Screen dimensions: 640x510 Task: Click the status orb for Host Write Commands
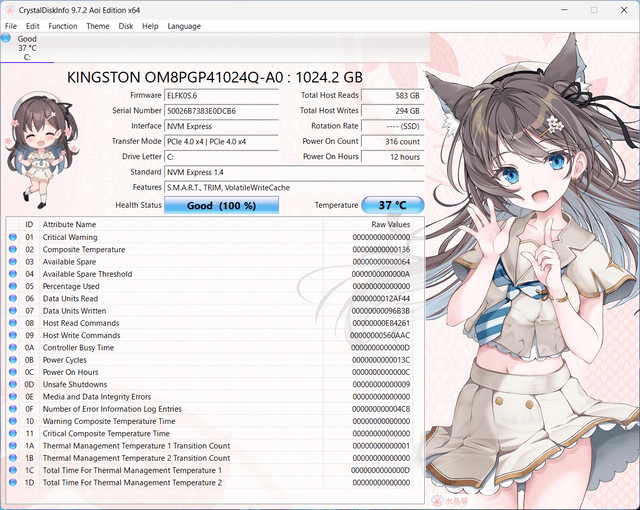13,335
